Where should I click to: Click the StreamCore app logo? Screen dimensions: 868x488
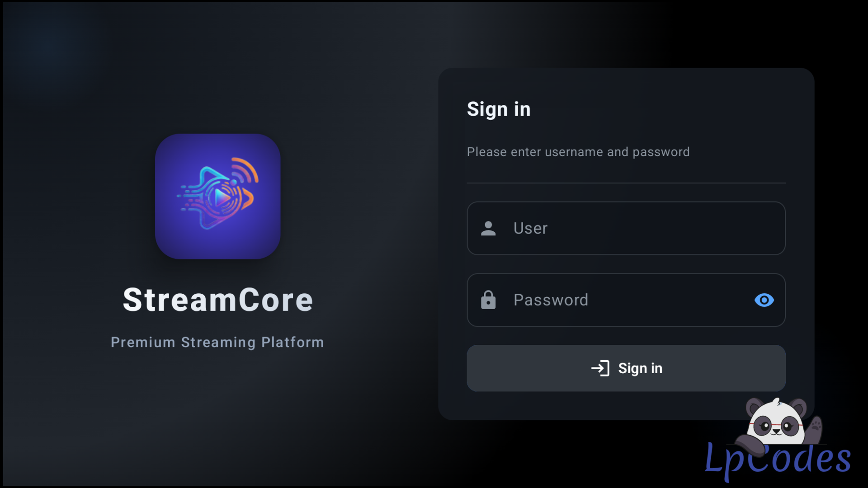(x=217, y=196)
